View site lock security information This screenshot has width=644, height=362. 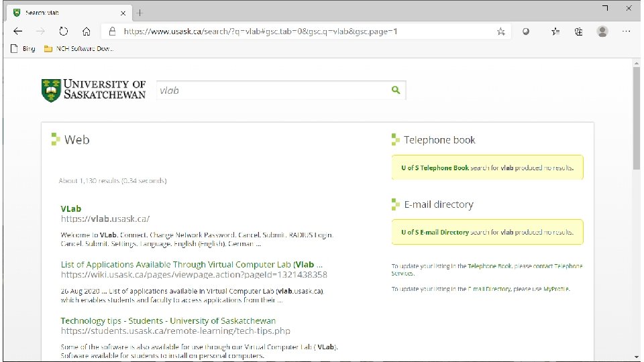pyautogui.click(x=112, y=32)
